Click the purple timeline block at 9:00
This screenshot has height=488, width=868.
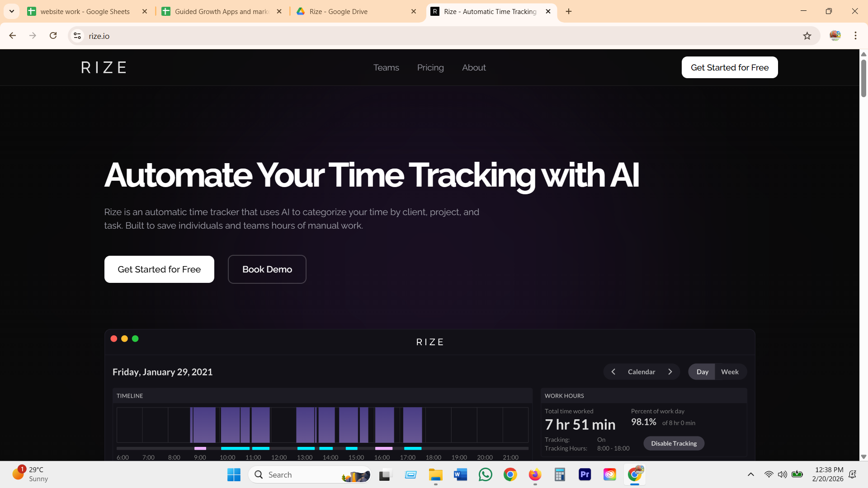coord(203,425)
